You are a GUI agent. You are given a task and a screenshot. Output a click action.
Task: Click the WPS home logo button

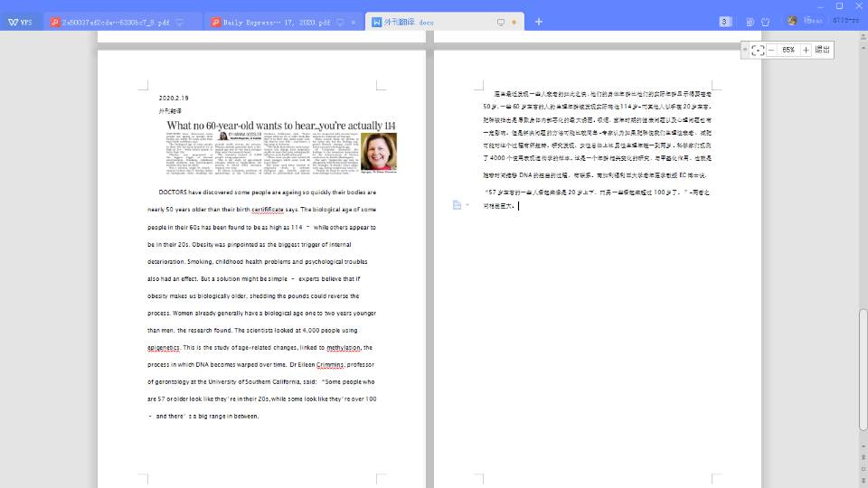[20, 22]
